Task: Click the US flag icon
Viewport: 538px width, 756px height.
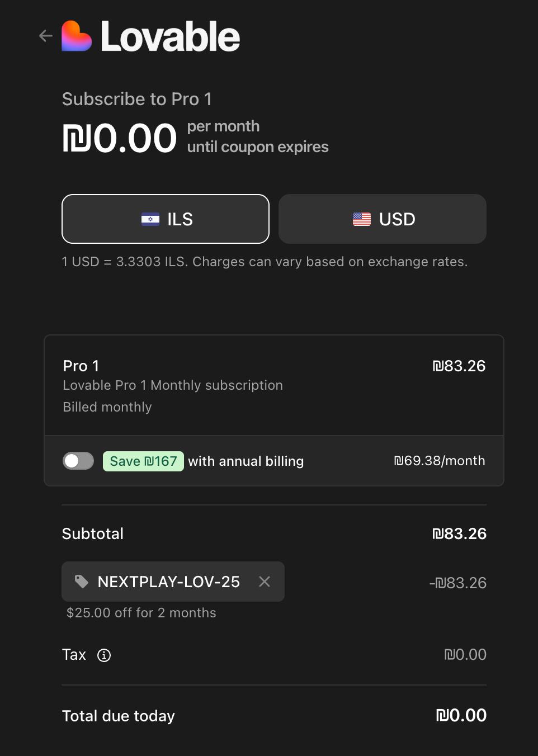Action: (361, 219)
